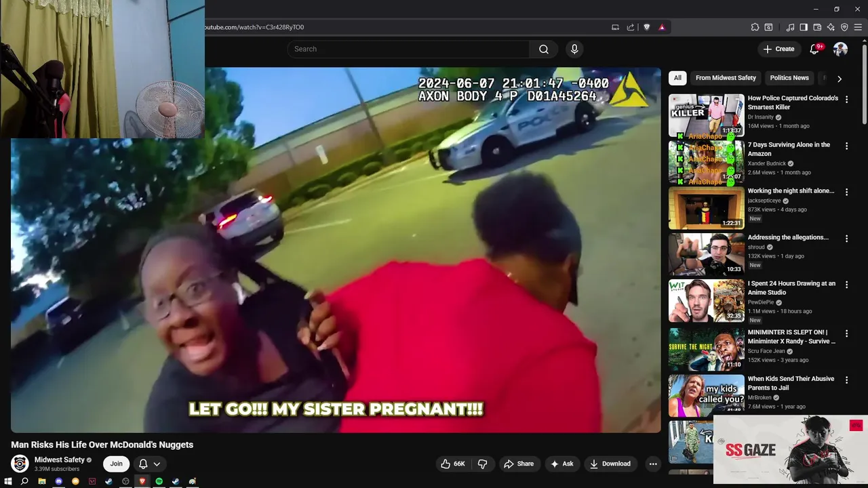
Task: Click the Create button
Action: (x=778, y=49)
